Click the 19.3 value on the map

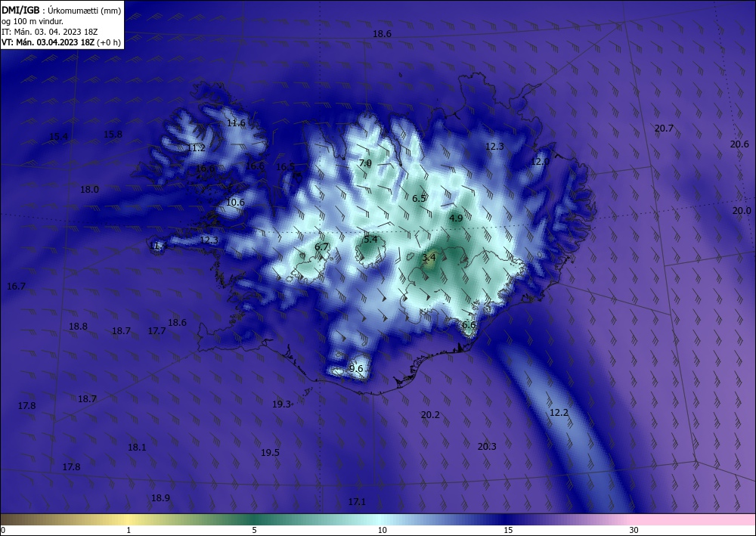(281, 404)
